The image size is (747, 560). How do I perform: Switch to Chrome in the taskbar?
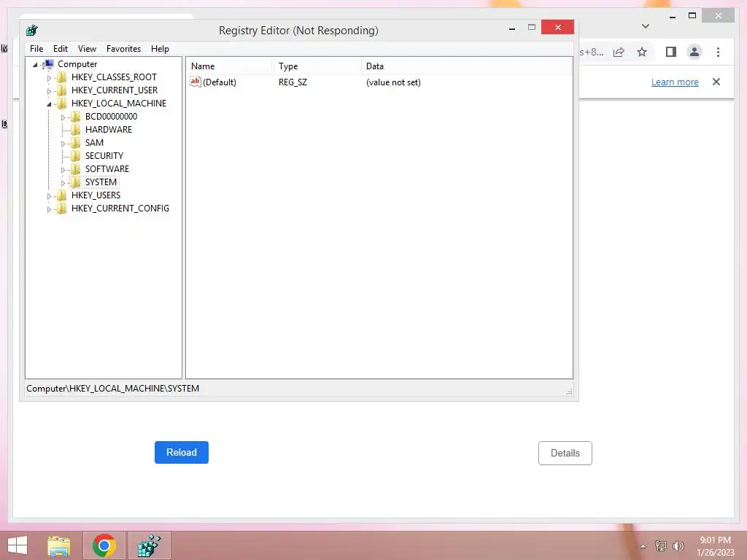click(x=104, y=545)
